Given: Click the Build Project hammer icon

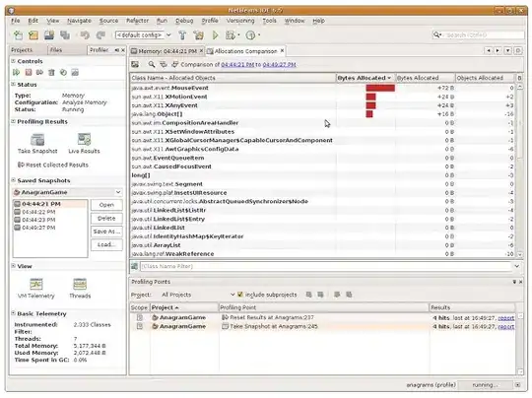Looking at the screenshot, I should click(x=182, y=34).
